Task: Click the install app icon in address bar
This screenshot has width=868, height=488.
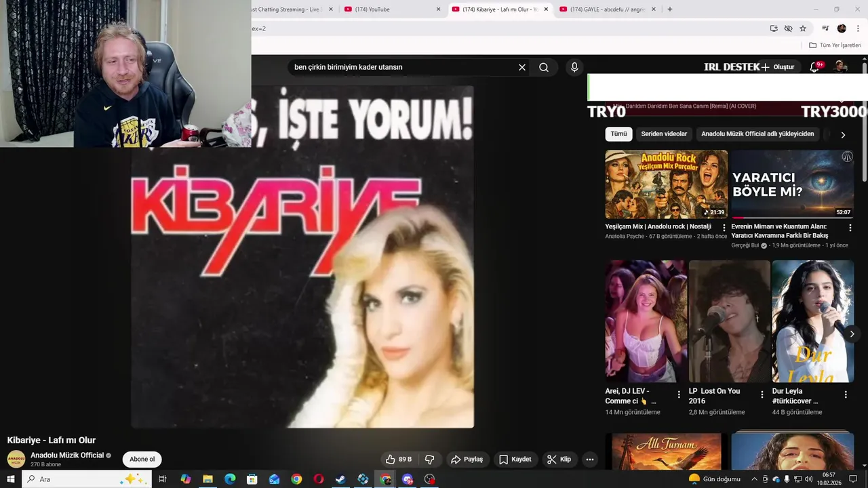Action: 774,28
